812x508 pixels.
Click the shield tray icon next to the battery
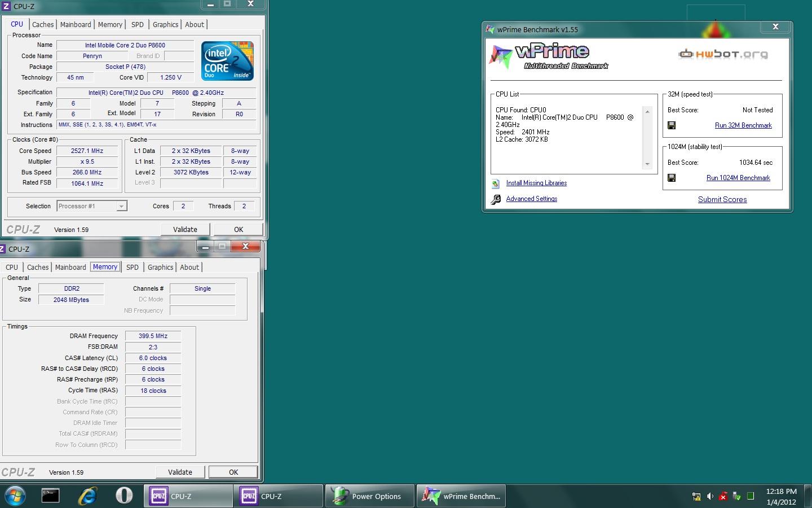click(x=737, y=497)
